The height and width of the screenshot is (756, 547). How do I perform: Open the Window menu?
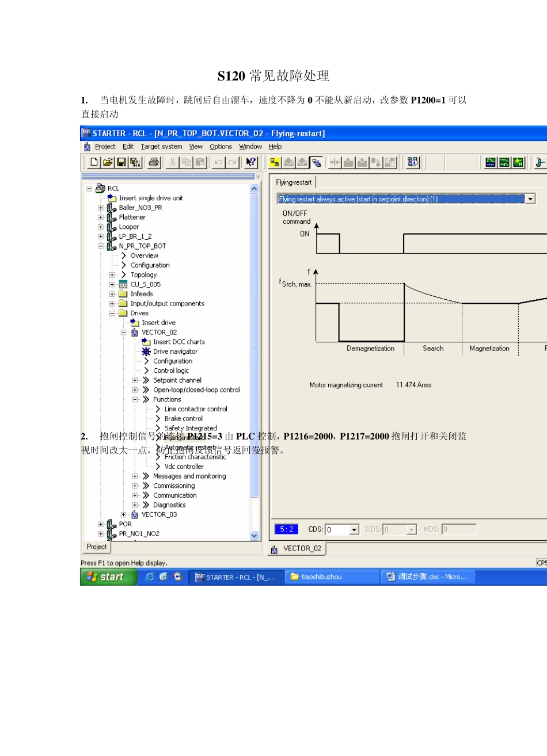250,147
